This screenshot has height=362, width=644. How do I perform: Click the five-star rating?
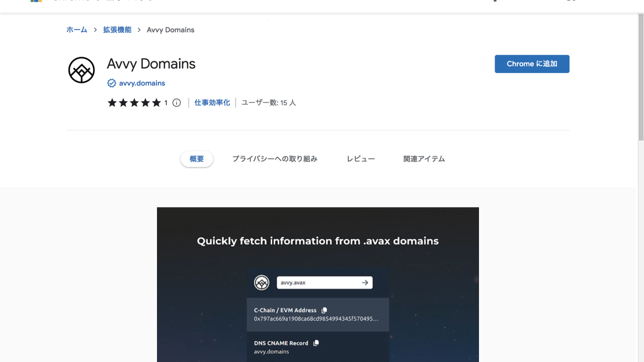tap(134, 103)
